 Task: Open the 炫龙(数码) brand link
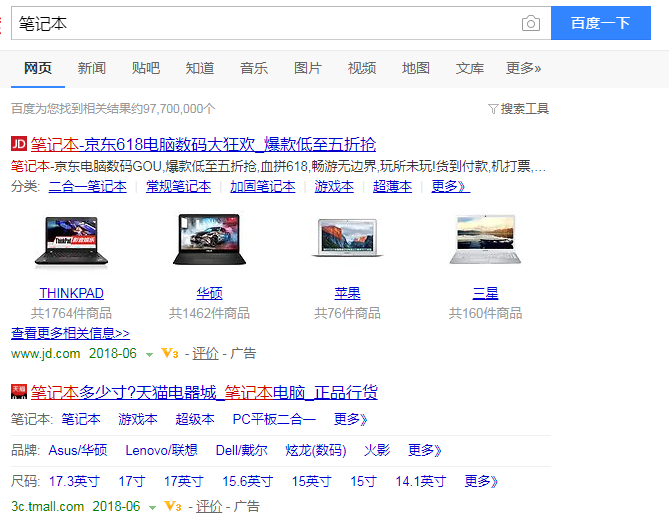(316, 450)
